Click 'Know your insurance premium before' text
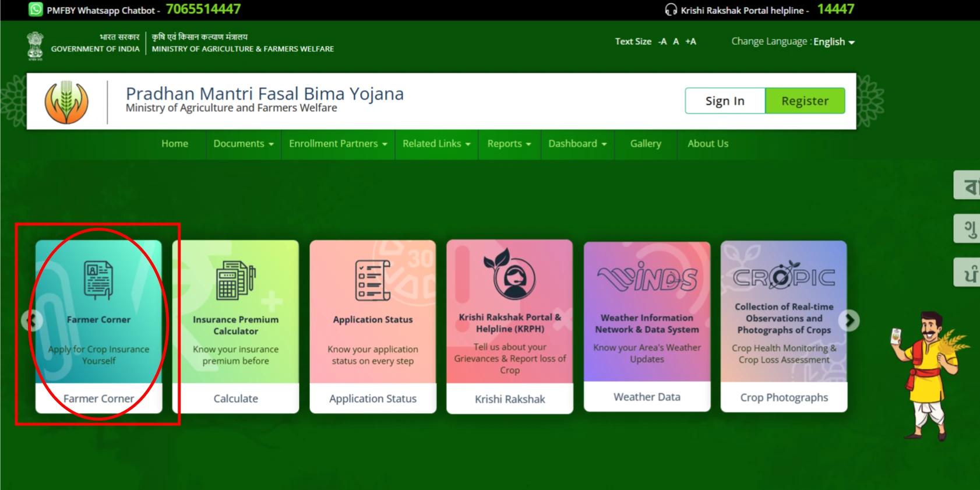980x490 pixels. [235, 355]
